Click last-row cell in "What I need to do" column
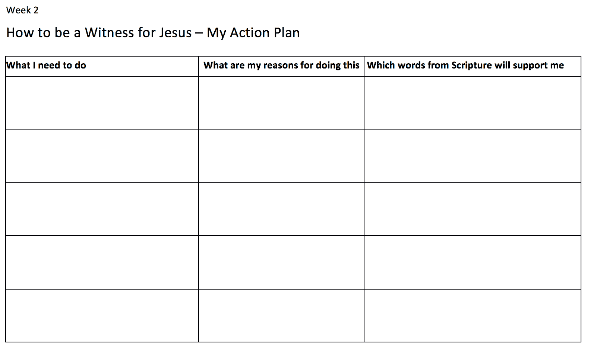 click(x=102, y=316)
